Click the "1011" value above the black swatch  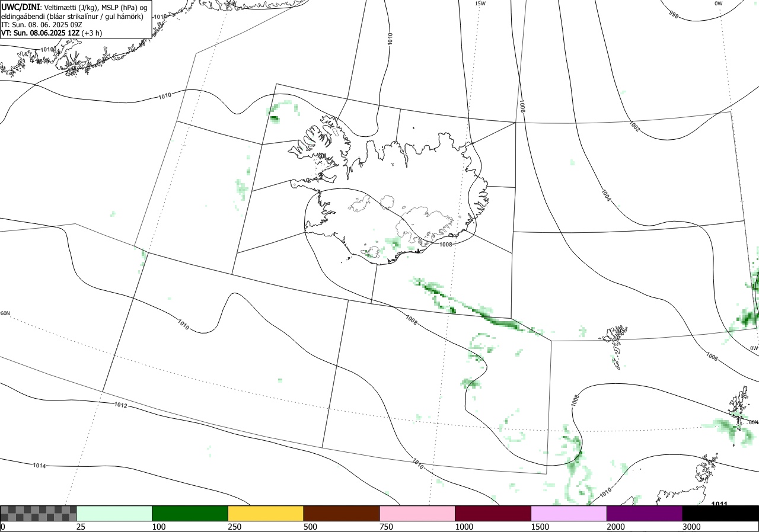[x=719, y=504]
